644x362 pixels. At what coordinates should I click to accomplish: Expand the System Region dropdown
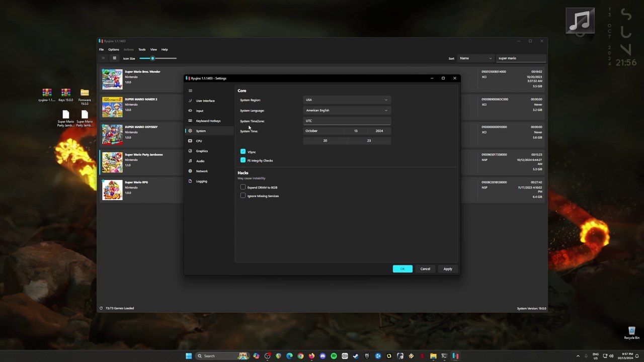[347, 100]
